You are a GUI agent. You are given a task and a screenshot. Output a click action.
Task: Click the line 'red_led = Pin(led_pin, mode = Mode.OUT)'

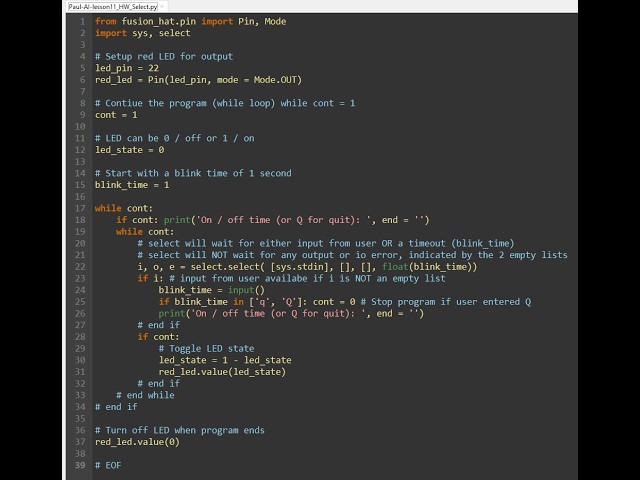click(x=198, y=80)
